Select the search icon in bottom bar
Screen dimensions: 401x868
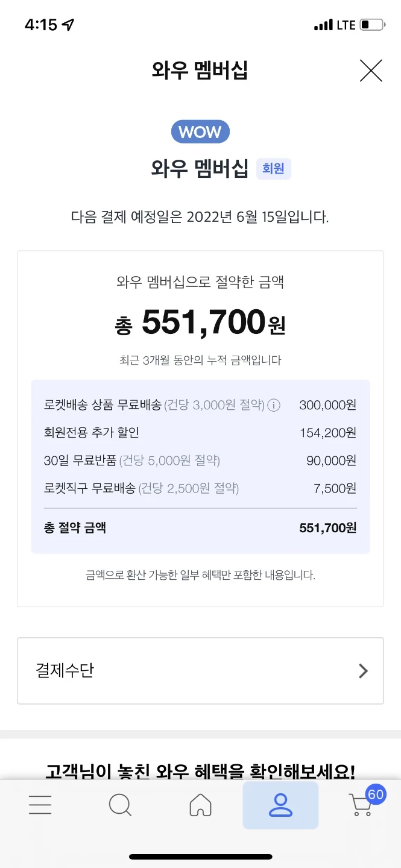coord(120,804)
